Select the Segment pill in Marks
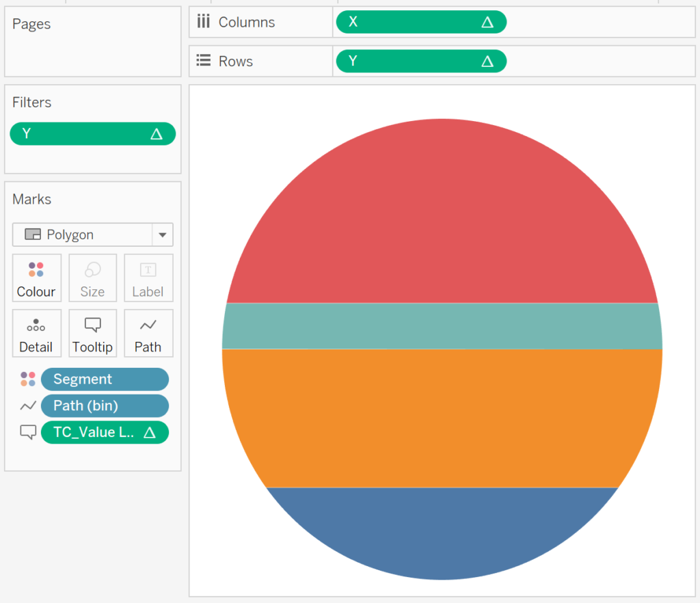This screenshot has height=603, width=700. point(105,379)
